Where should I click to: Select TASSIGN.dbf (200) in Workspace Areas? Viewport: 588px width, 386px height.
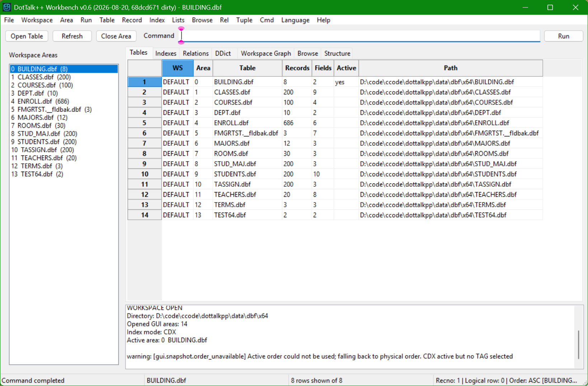(64, 150)
